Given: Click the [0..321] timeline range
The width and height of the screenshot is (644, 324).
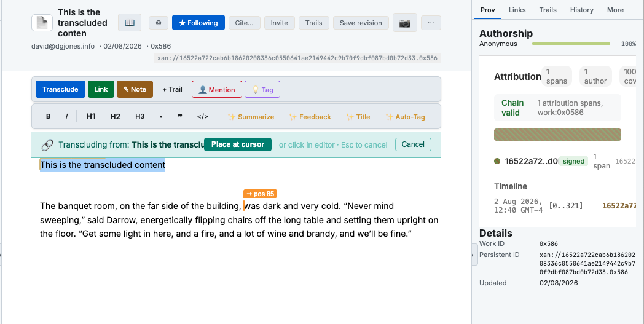Looking at the screenshot, I should [x=565, y=205].
